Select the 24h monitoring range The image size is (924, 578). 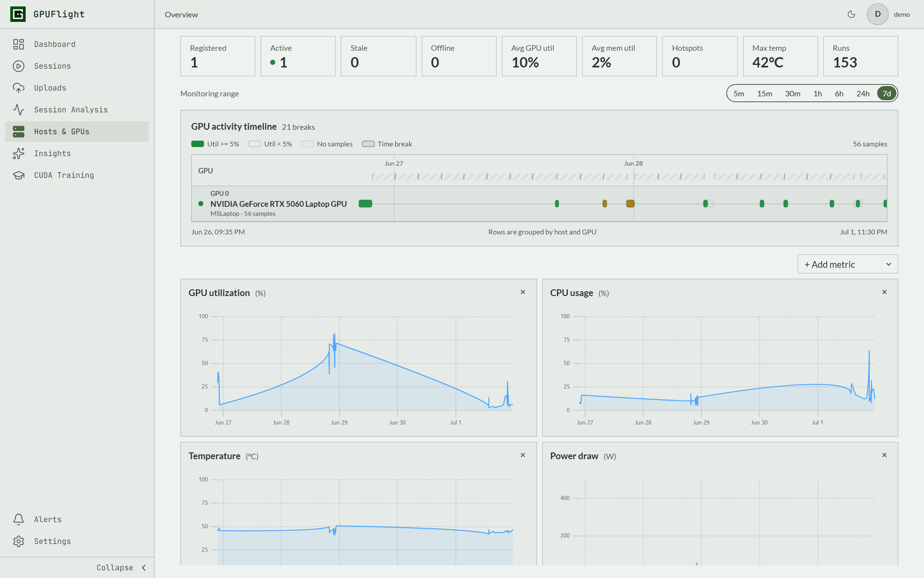862,94
